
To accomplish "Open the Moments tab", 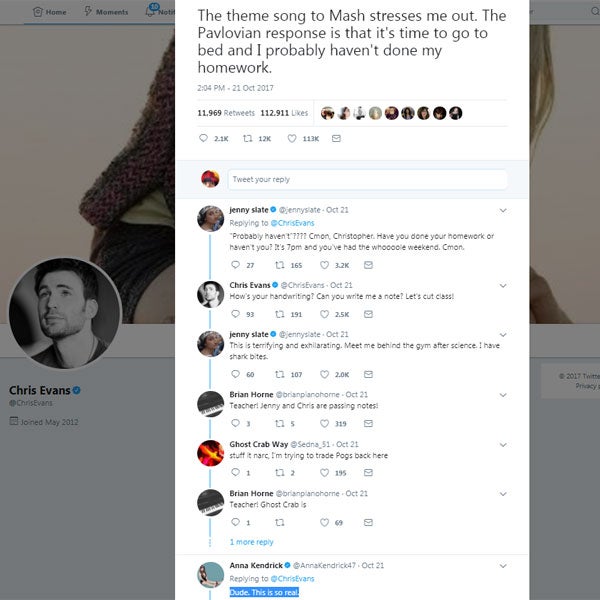I will (x=105, y=12).
